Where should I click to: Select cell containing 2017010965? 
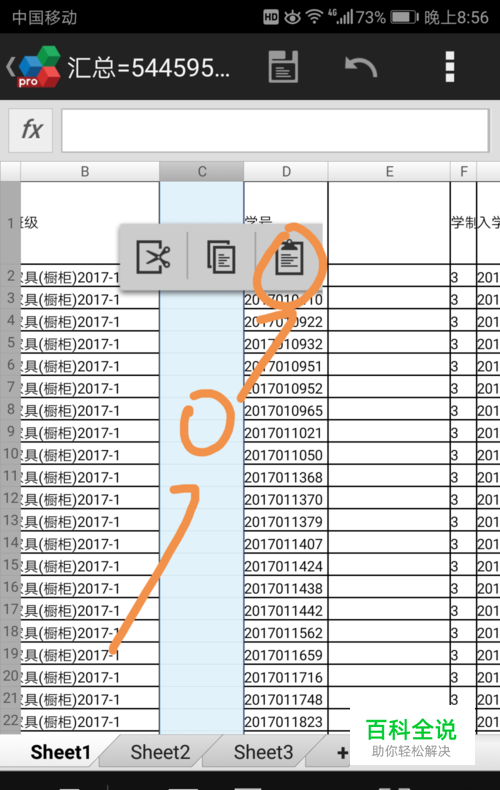point(286,410)
